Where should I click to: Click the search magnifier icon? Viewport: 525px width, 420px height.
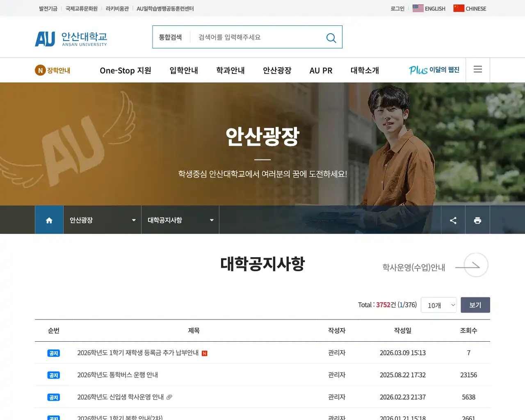[x=331, y=38]
